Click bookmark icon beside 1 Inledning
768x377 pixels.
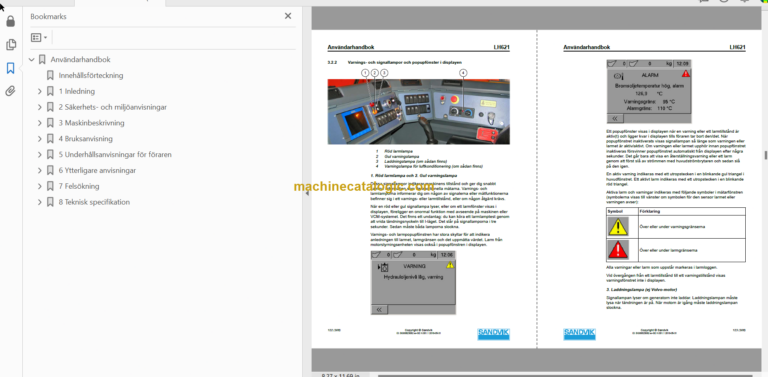50,91
